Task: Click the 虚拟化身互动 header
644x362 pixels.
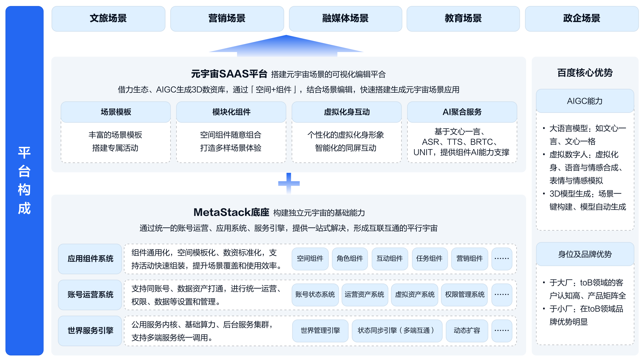Action: pyautogui.click(x=347, y=112)
